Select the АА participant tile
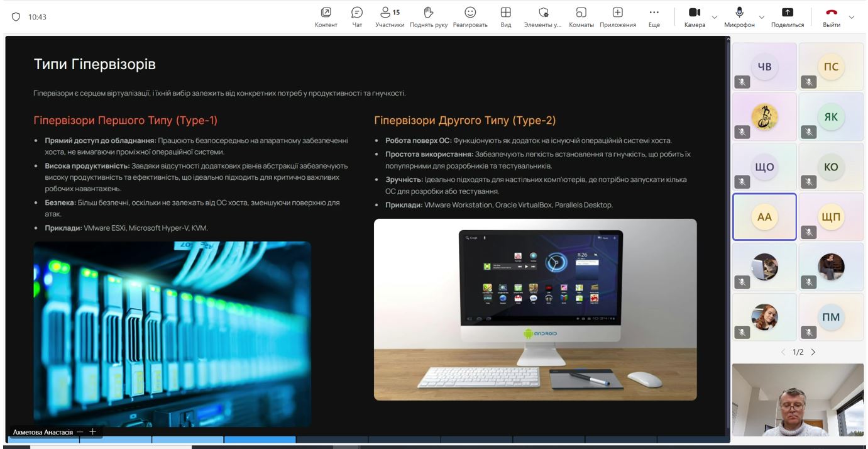 (x=764, y=217)
